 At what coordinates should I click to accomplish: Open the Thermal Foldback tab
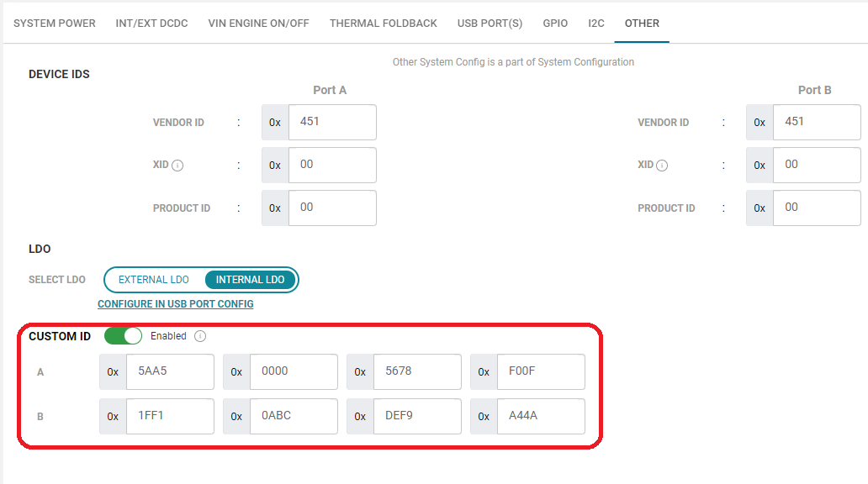point(383,24)
